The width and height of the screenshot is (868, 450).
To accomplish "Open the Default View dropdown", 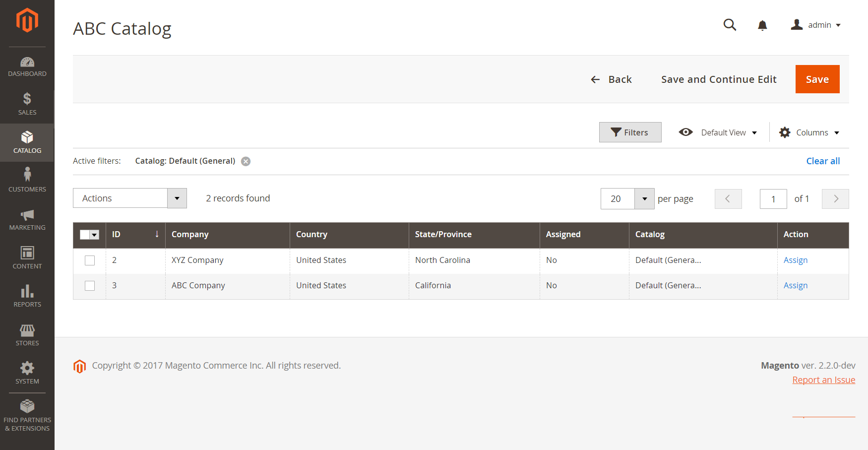I will (x=718, y=132).
